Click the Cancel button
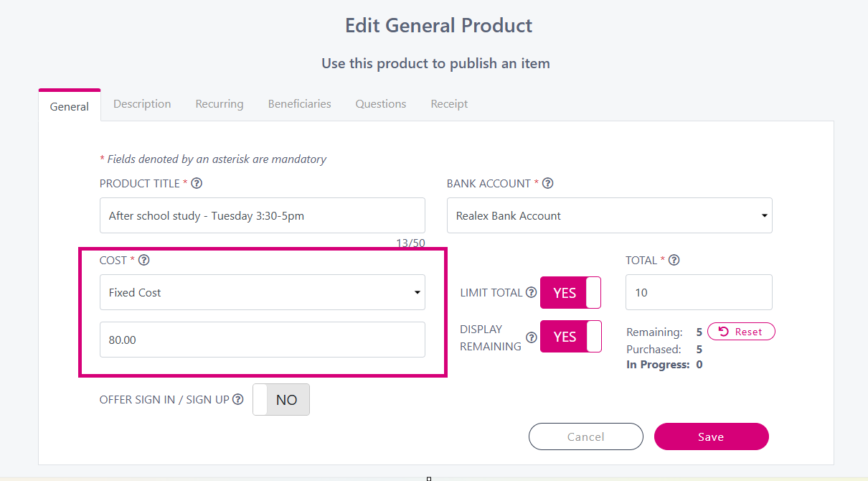The height and width of the screenshot is (481, 868). [585, 436]
